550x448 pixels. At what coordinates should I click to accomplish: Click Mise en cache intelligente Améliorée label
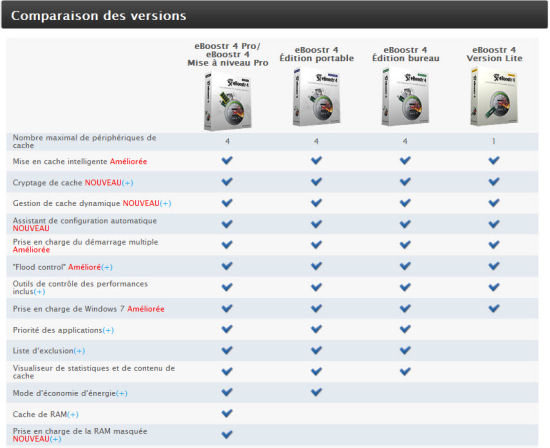pos(80,162)
